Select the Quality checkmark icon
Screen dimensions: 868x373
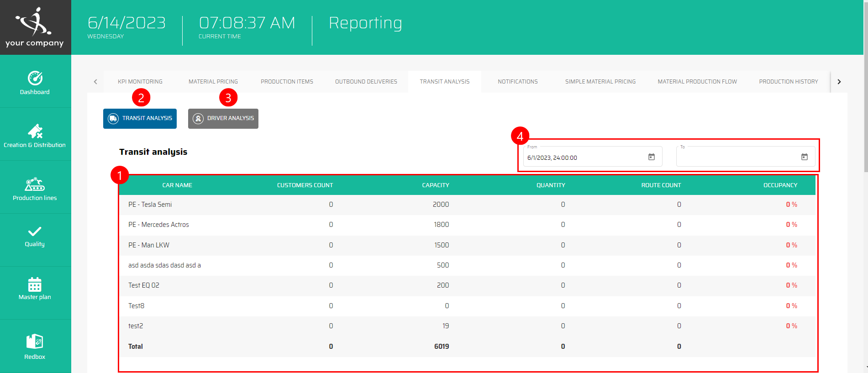click(x=35, y=231)
